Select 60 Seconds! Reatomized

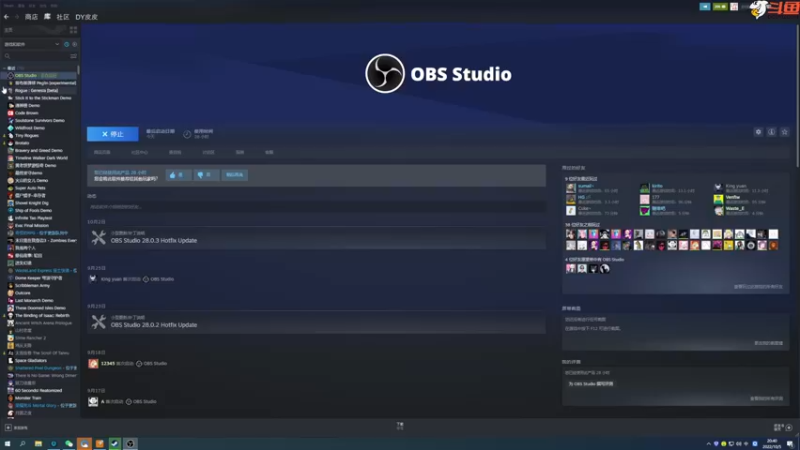tap(40, 390)
